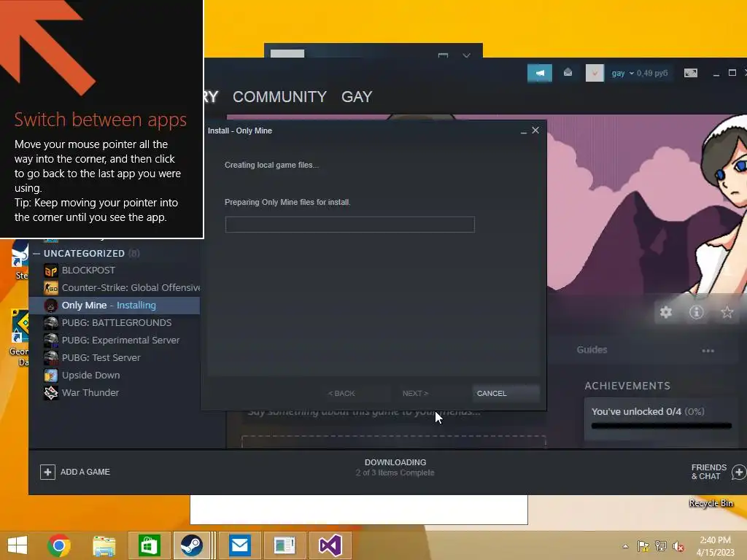
Task: Open Visual Studio from the taskbar
Action: click(x=330, y=545)
